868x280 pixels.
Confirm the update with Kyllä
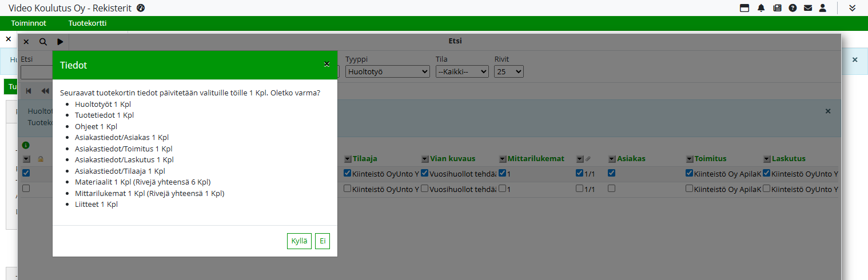point(299,241)
